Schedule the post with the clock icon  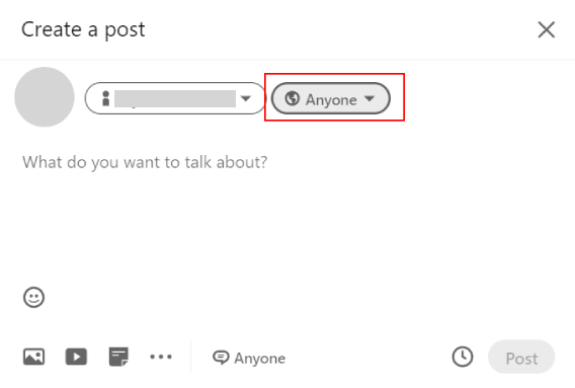[x=462, y=356]
